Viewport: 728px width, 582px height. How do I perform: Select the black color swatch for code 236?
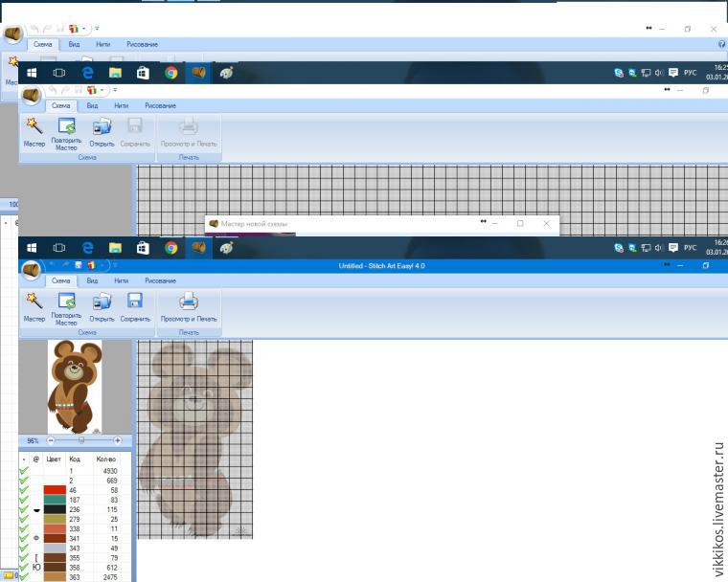click(55, 509)
